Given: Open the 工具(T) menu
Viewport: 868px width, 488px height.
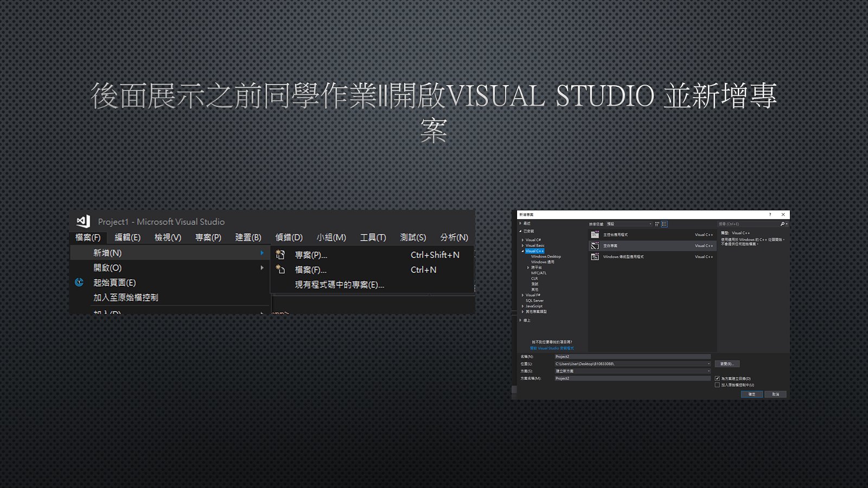Looking at the screenshot, I should [373, 237].
